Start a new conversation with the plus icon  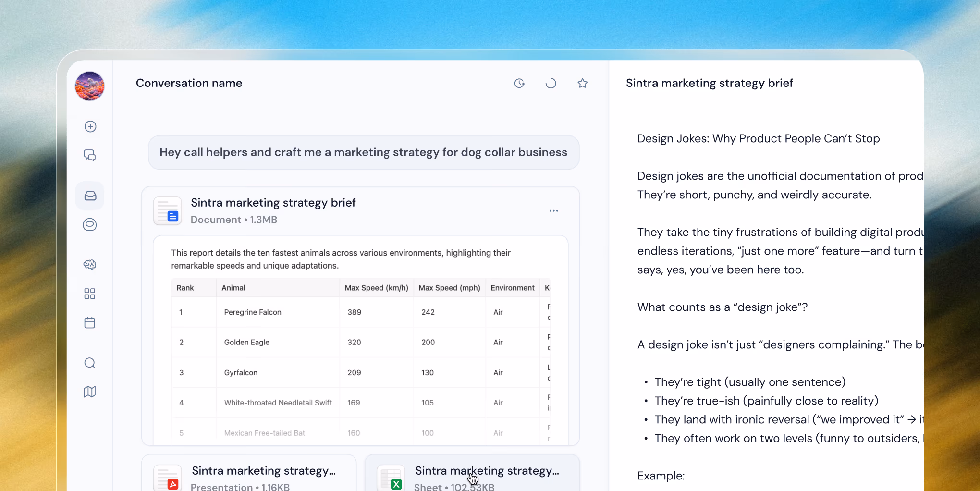click(90, 126)
